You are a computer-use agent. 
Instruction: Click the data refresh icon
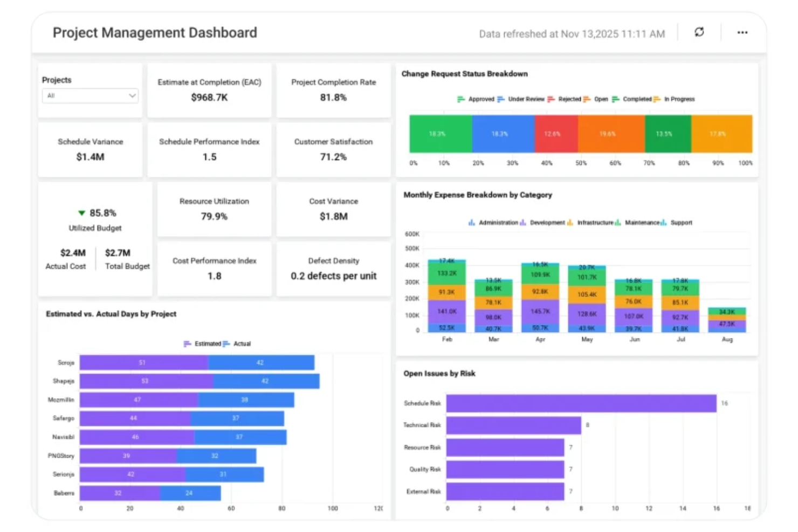coord(699,32)
